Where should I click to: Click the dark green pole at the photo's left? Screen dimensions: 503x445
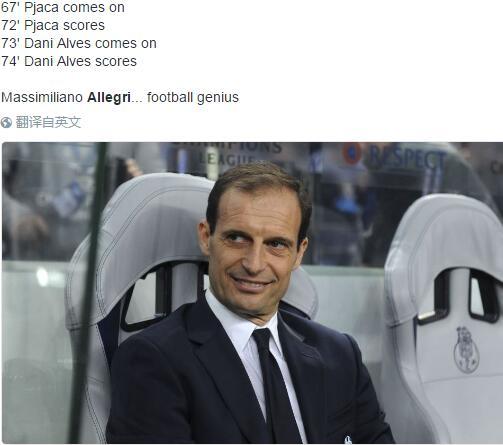tap(87, 293)
